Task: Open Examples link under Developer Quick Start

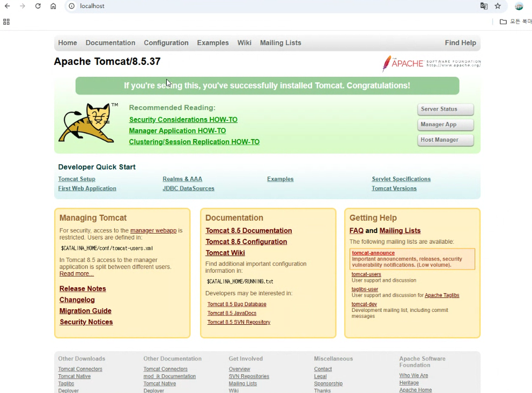Action: point(280,179)
